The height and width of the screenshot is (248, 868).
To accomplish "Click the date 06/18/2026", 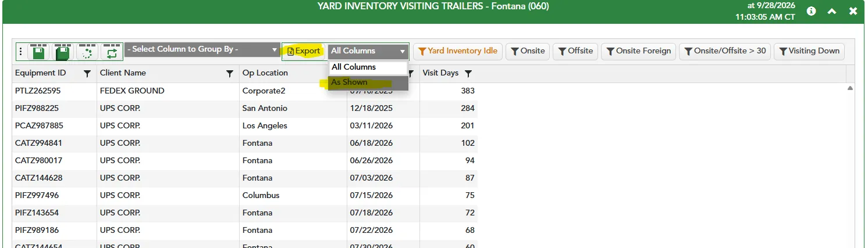I will click(371, 143).
